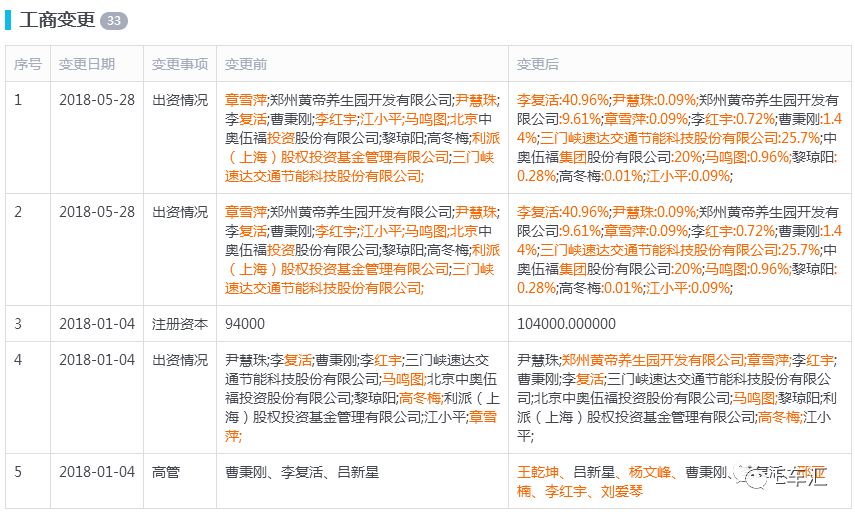Select the 2018-01-04 date in row 4
This screenshot has width=855, height=514.
pos(97,360)
